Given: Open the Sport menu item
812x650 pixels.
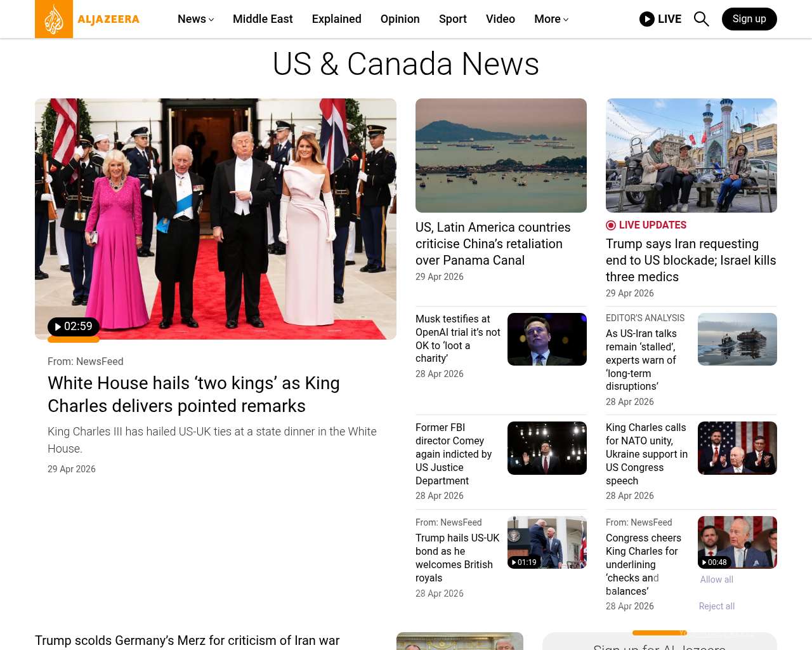Looking at the screenshot, I should click(452, 19).
